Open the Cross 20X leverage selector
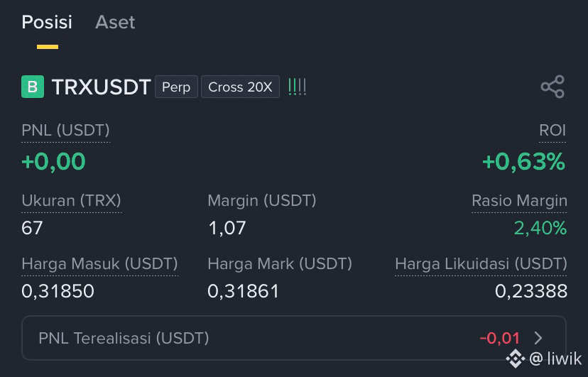588x377 pixels. (240, 87)
